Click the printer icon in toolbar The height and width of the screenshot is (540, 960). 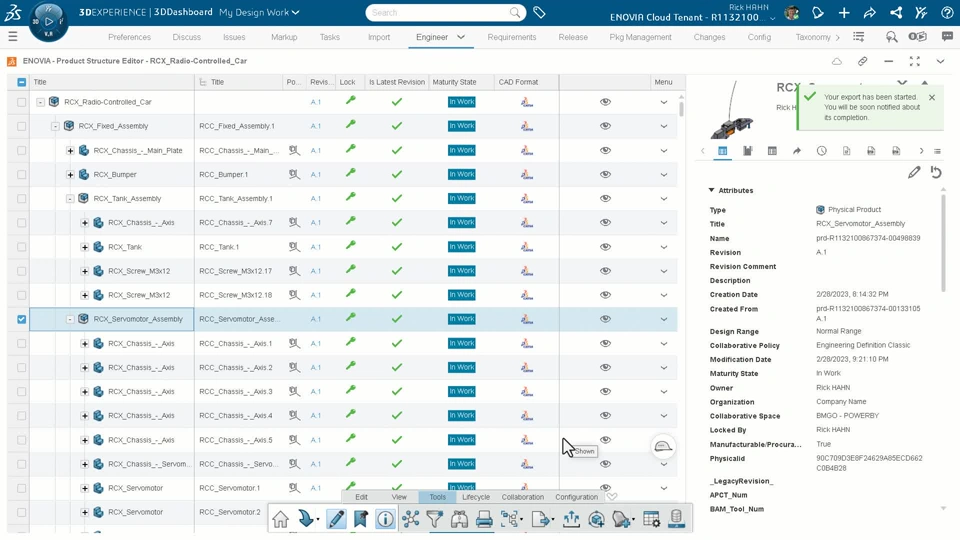click(484, 519)
